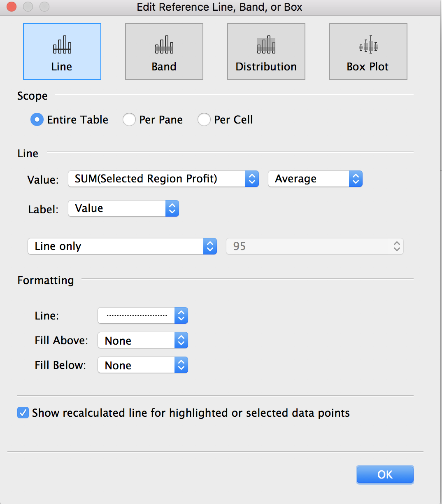Select Entire Table scope radio button

37,120
